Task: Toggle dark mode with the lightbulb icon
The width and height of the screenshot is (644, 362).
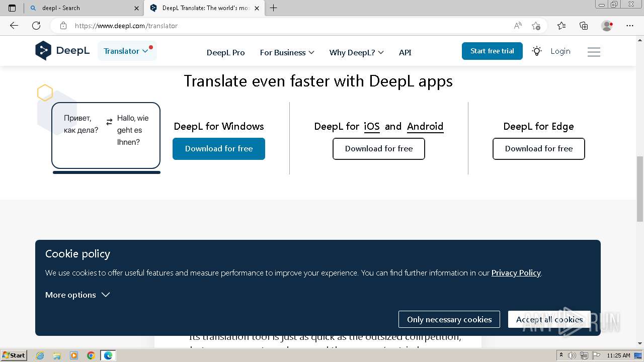Action: pos(537,51)
